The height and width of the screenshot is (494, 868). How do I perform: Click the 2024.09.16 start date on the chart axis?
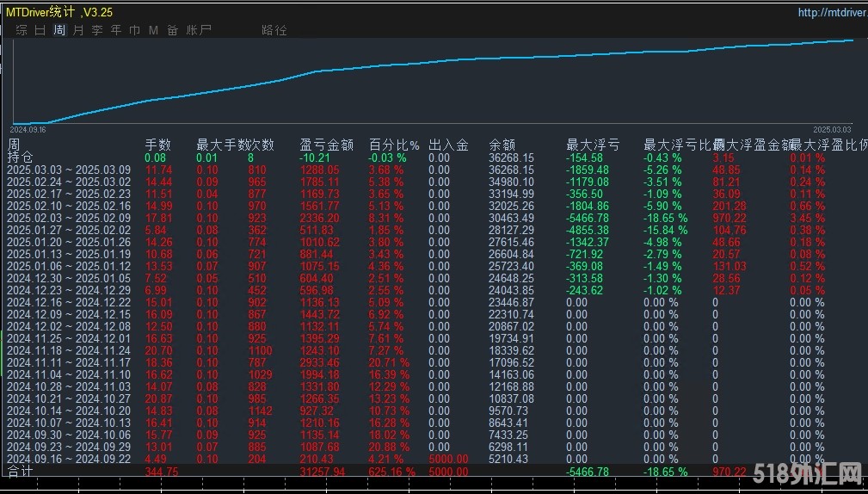(29, 128)
